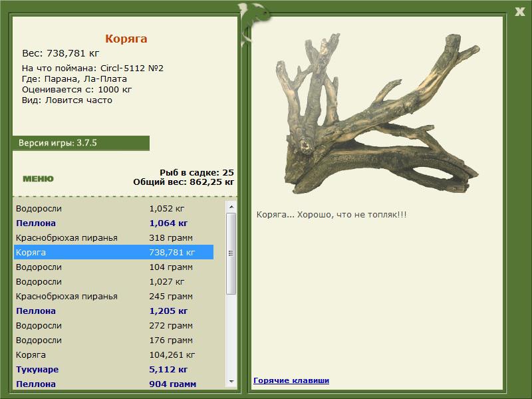Open the МЕНЮ button
This screenshot has height=399, width=532.
coord(38,179)
